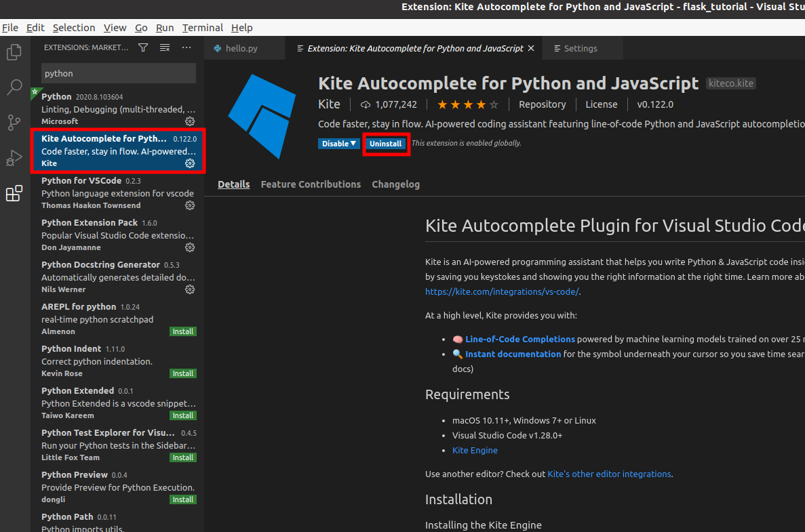The image size is (805, 532).
Task: Click the v0.122.0 version label
Action: (x=655, y=104)
